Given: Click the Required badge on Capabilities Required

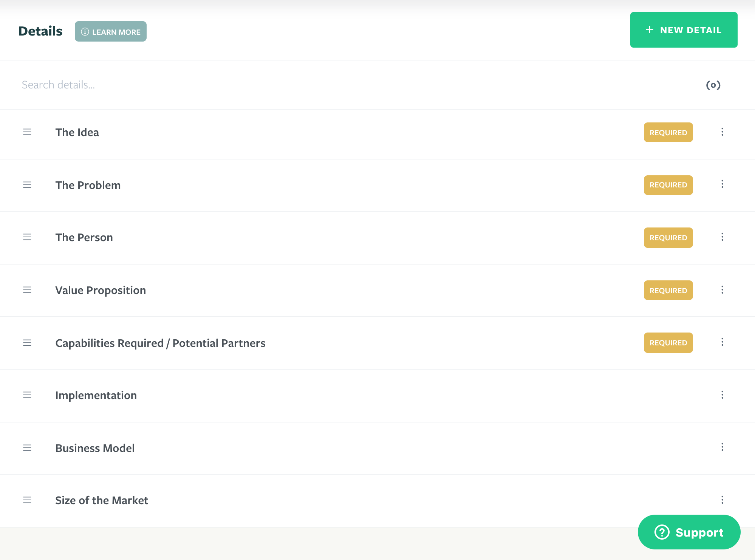Looking at the screenshot, I should click(x=668, y=343).
